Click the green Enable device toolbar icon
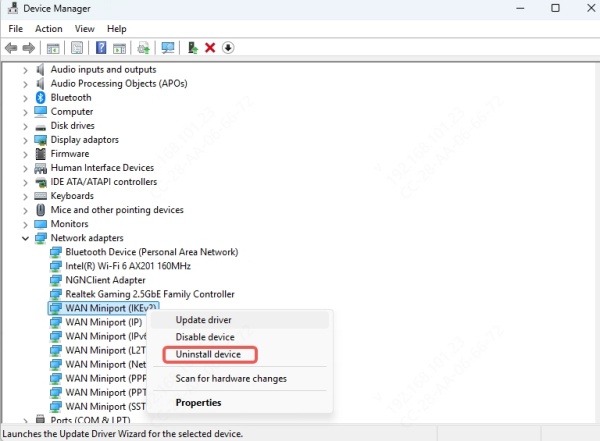 (192, 48)
